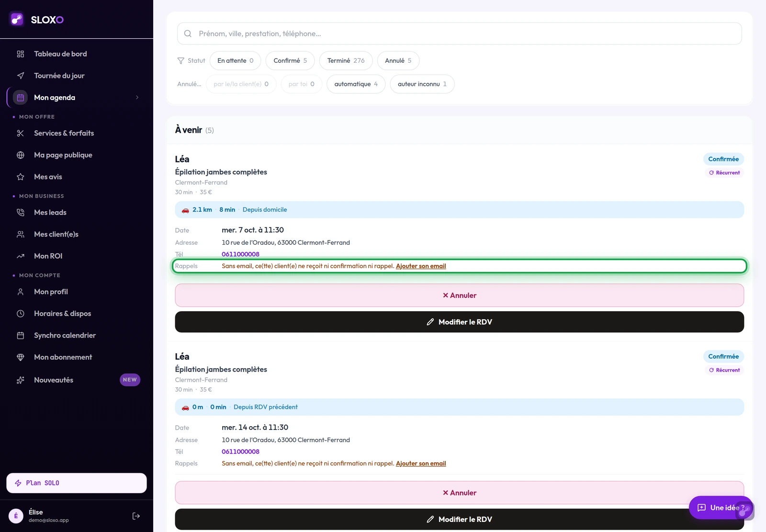Open Tableau de bord grid icon
Image resolution: width=766 pixels, height=532 pixels.
click(21, 54)
